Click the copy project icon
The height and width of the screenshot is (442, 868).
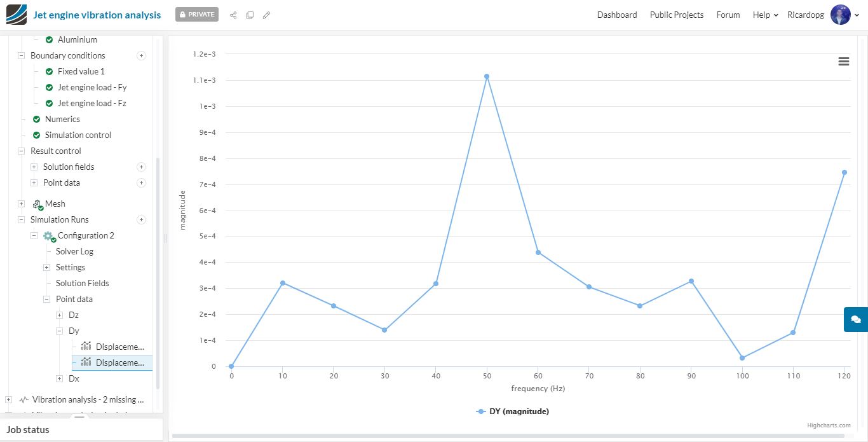250,15
